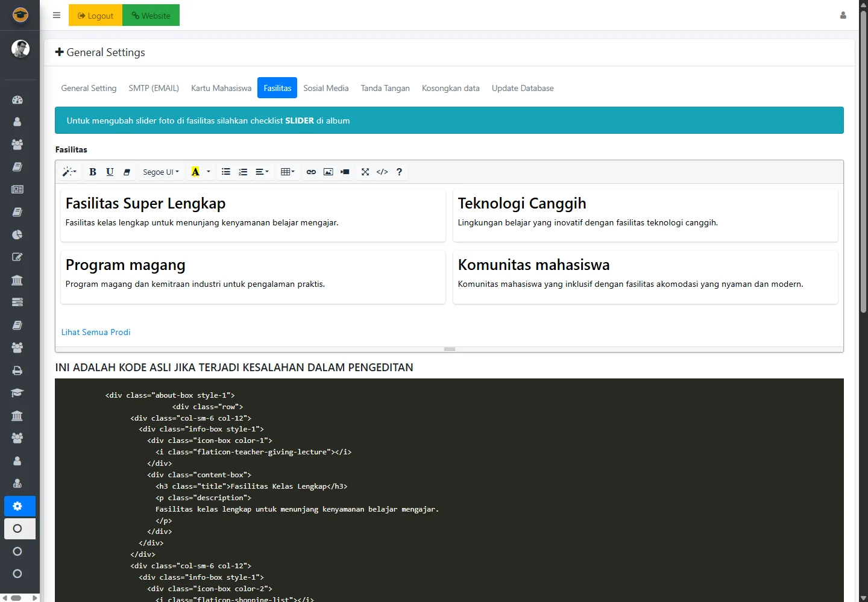Switch the editor to fullscreen mode
This screenshot has width=868, height=602.
(x=365, y=172)
